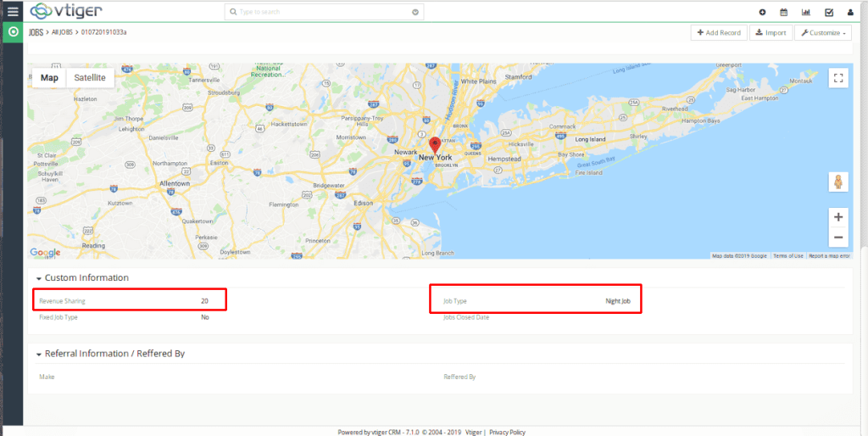Switch map to Satellite view
The image size is (868, 436).
(90, 77)
